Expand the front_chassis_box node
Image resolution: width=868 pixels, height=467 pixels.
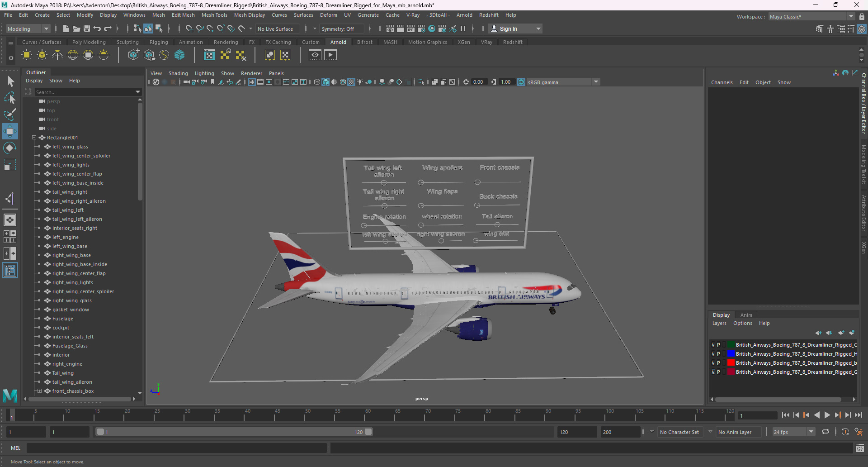[39, 391]
